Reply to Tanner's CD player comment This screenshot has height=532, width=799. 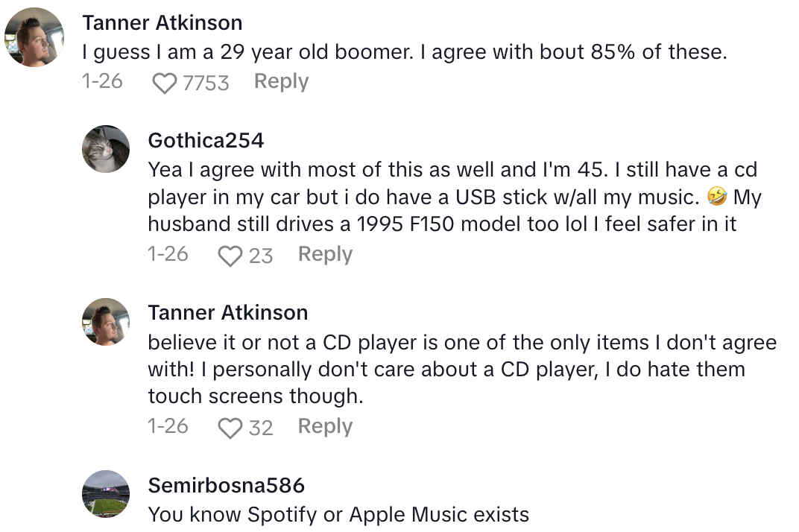325,426
